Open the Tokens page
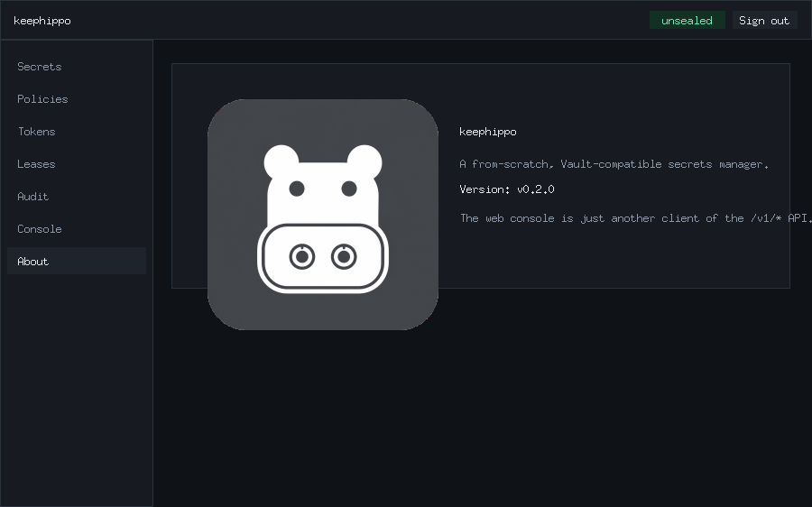 [x=77, y=132]
